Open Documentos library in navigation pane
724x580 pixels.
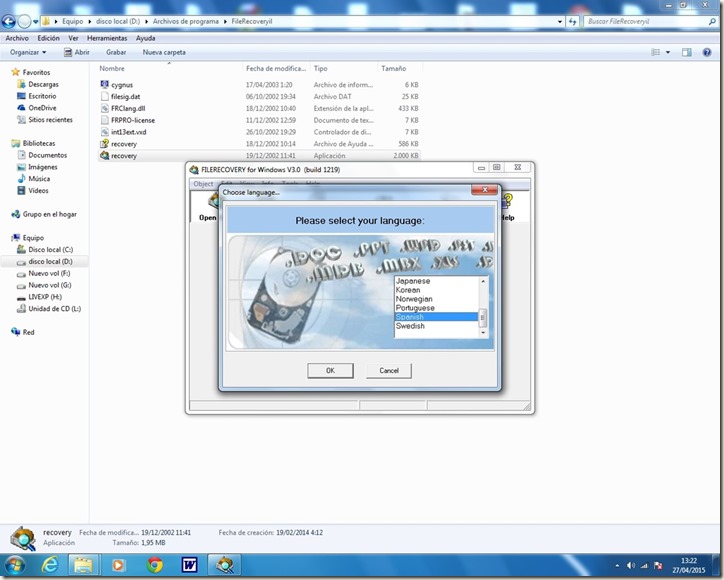click(48, 155)
